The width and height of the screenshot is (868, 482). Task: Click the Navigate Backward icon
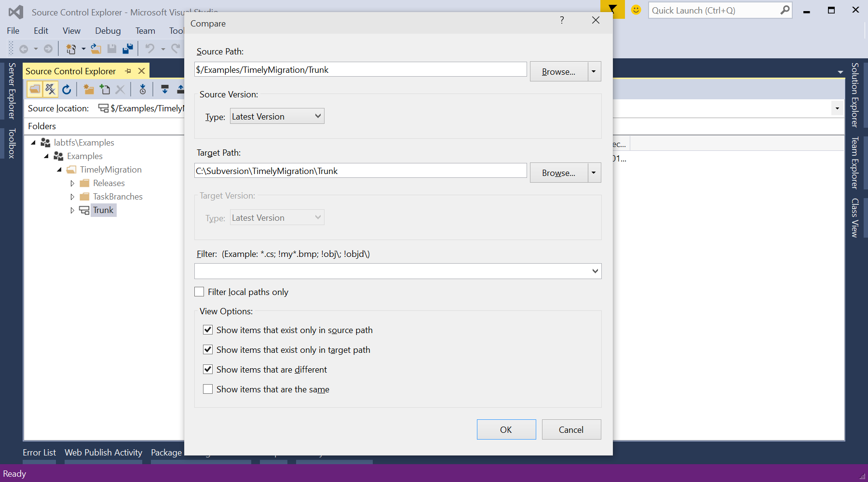point(24,49)
